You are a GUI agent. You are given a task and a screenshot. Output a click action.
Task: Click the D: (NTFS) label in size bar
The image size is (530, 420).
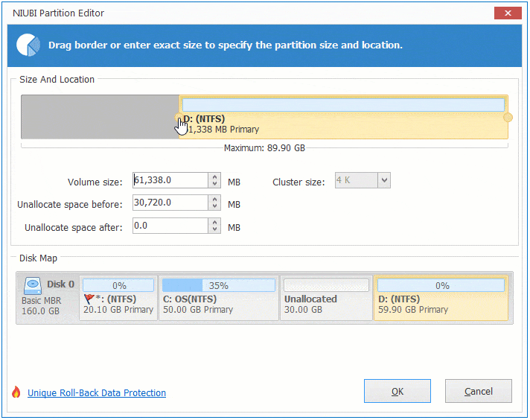(x=204, y=119)
